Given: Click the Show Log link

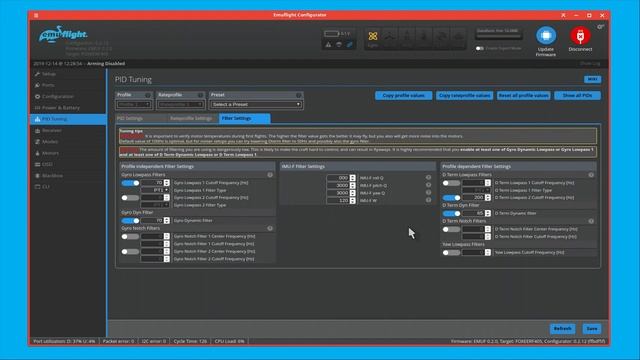Looking at the screenshot, I should pos(590,64).
